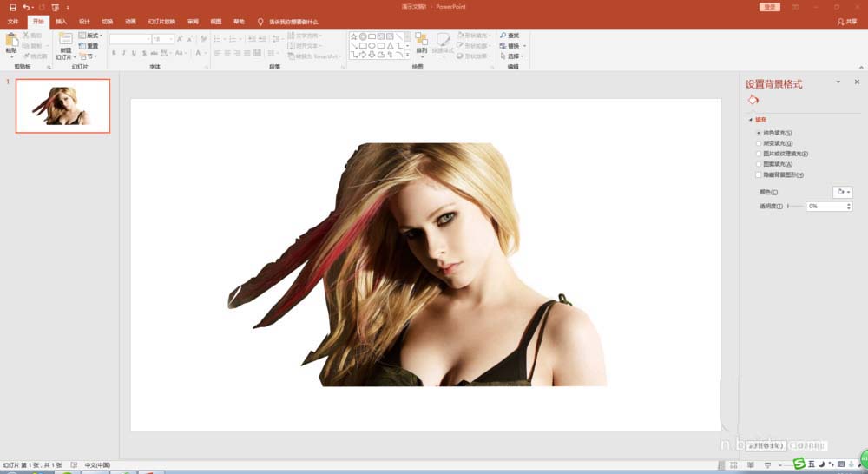
Task: Click the Sogou input method S icon
Action: 799,464
